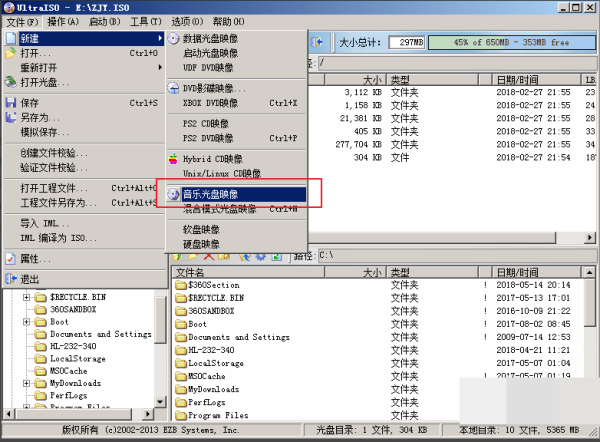Expand the MyDownloads tree node
Image resolution: width=600 pixels, height=442 pixels.
click(x=26, y=383)
